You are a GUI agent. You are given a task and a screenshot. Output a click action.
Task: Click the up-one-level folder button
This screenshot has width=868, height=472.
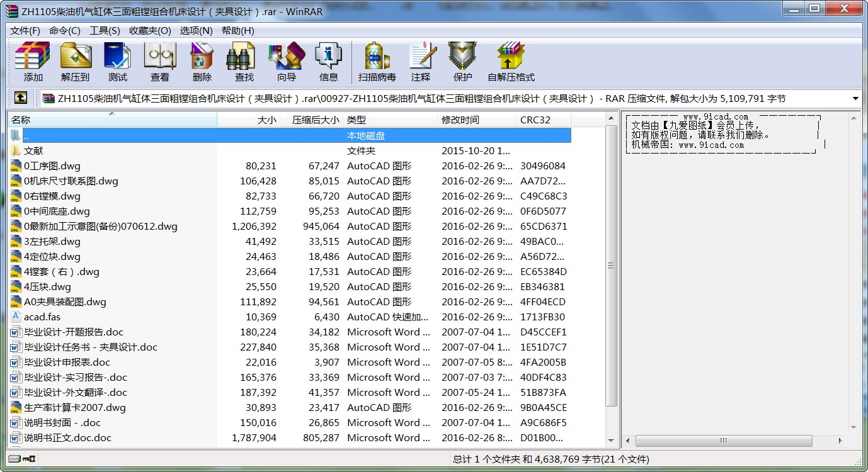(x=20, y=98)
